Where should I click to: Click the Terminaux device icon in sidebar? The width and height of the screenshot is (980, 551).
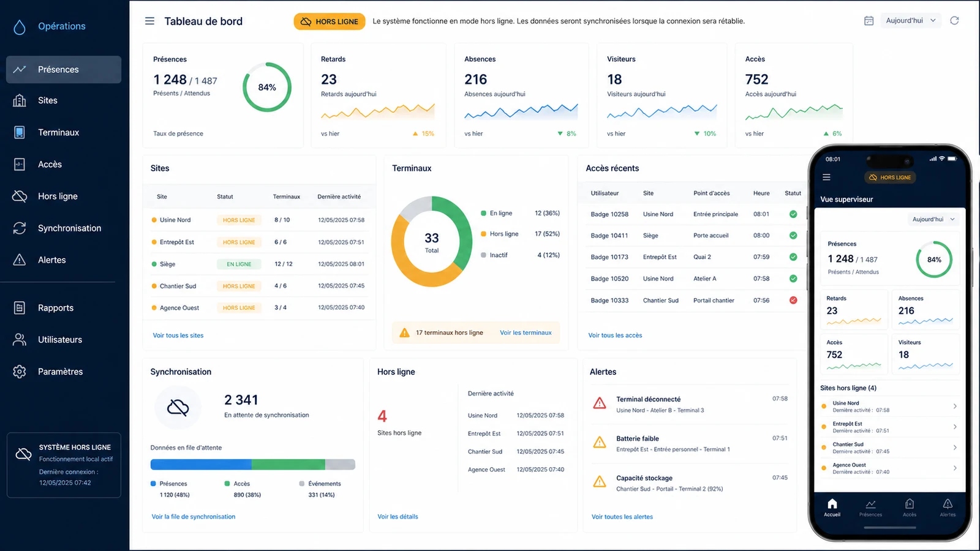(x=20, y=132)
